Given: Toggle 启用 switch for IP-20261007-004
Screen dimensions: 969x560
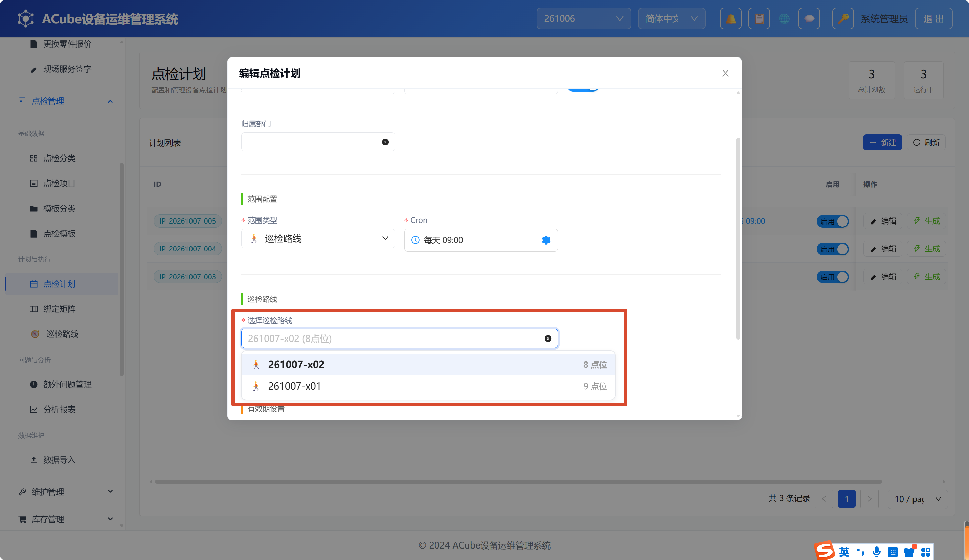Looking at the screenshot, I should coord(833,249).
